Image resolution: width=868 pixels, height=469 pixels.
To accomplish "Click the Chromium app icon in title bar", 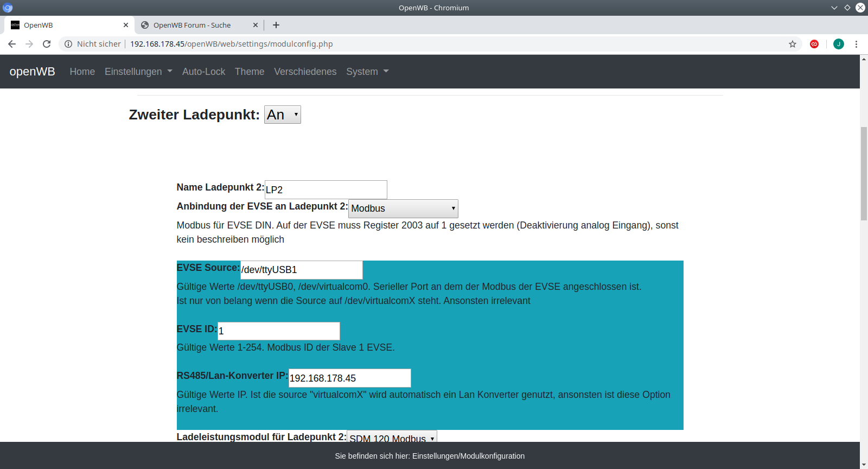I will tap(8, 8).
